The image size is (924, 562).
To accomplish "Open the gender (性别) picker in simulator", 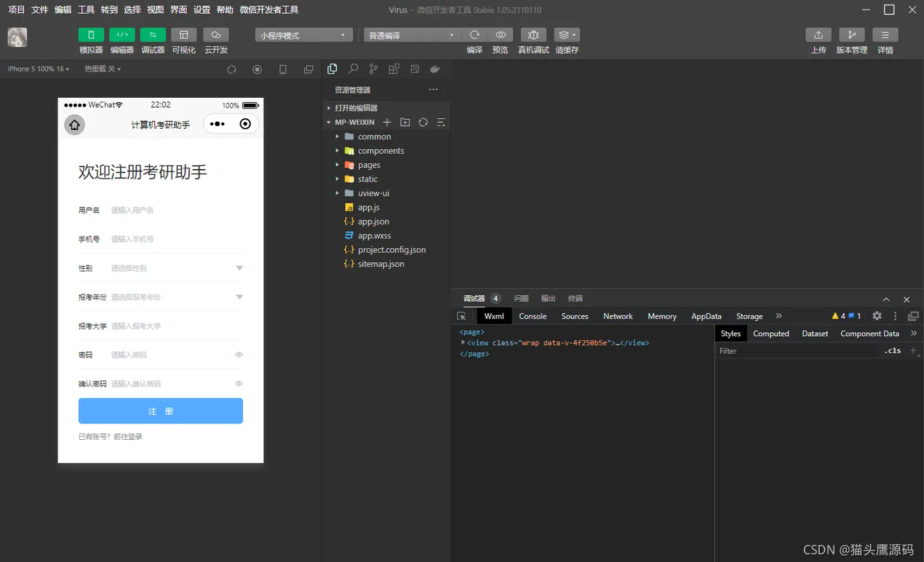I will coord(161,268).
